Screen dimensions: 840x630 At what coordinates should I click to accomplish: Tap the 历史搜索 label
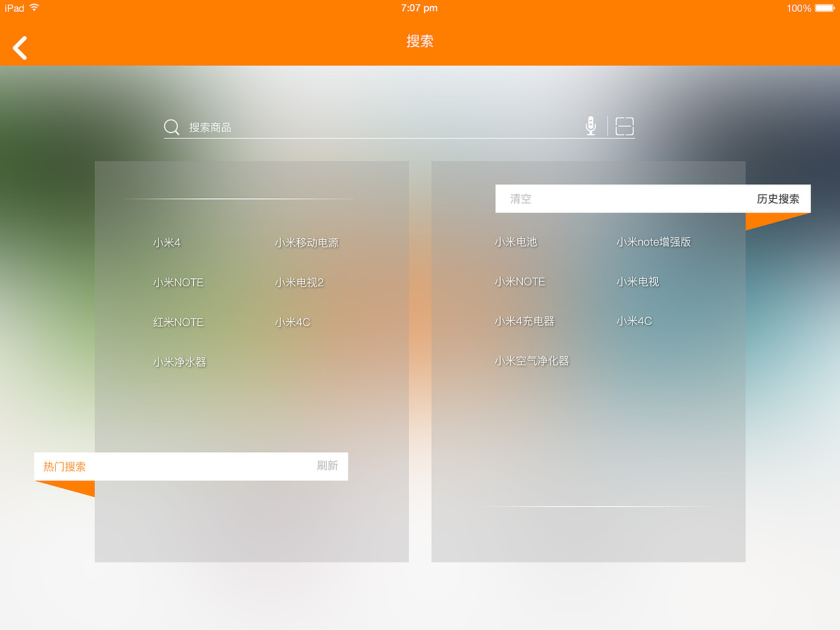pos(778,199)
